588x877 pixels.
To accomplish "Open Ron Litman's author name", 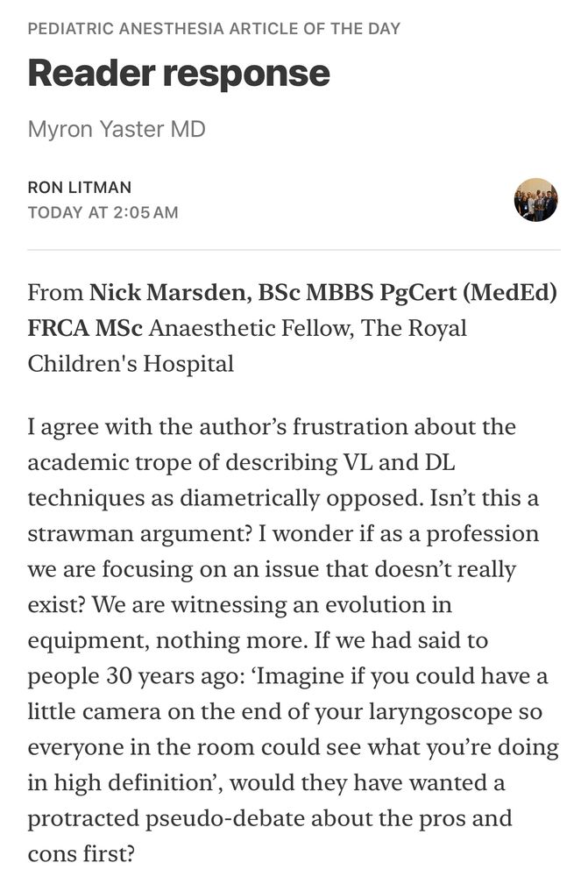I will click(x=80, y=188).
